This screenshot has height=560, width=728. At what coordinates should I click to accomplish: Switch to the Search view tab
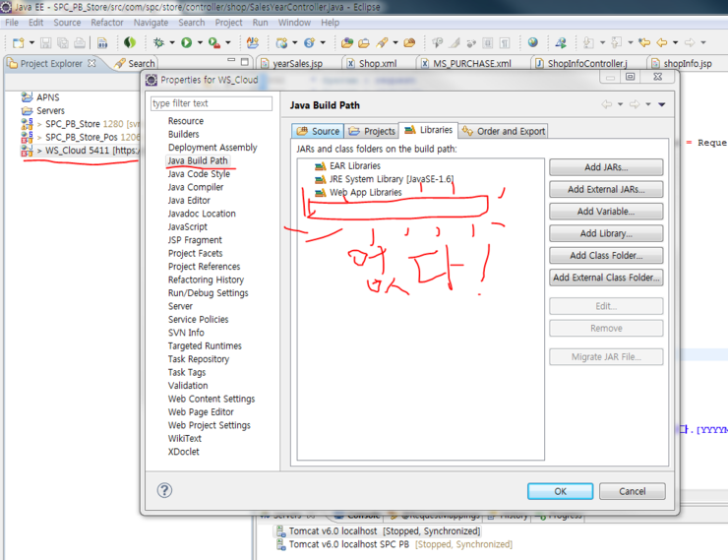[x=135, y=64]
